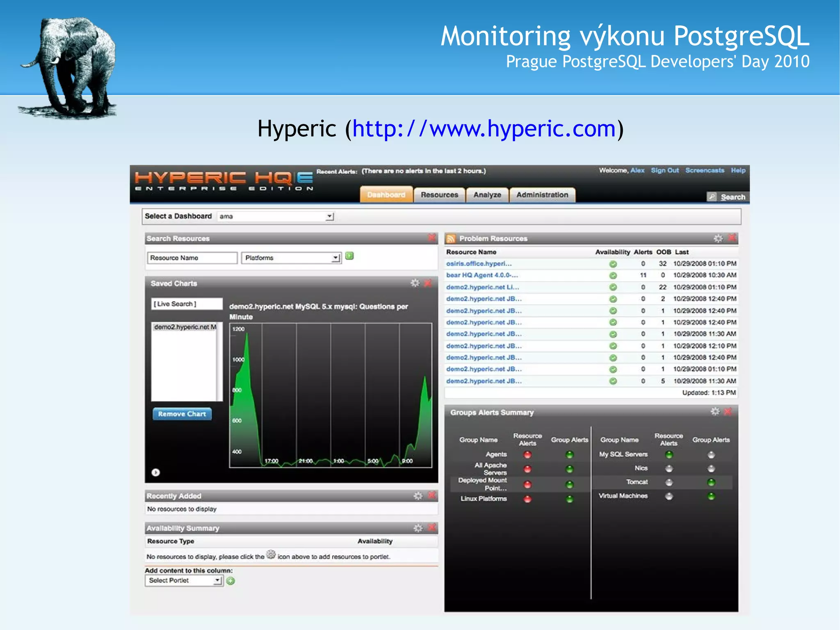Open the Analyze tab
Screen dimensions: 840x630
click(487, 195)
